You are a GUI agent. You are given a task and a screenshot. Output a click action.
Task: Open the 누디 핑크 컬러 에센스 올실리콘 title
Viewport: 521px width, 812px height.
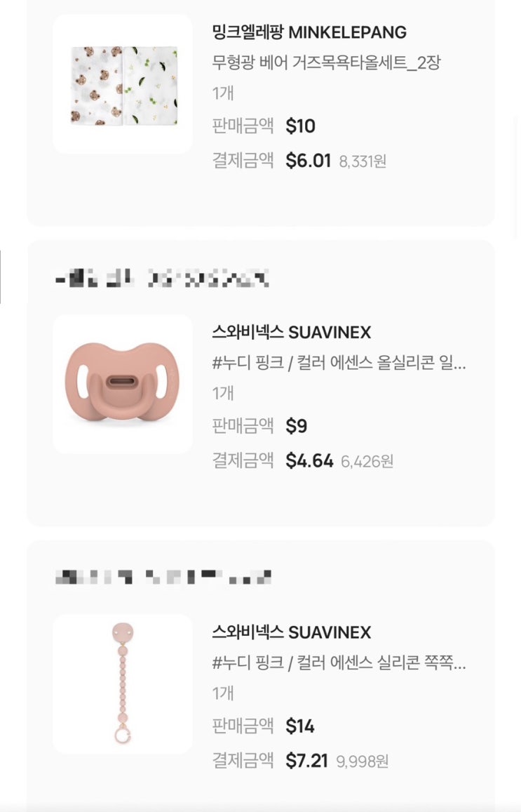(339, 363)
